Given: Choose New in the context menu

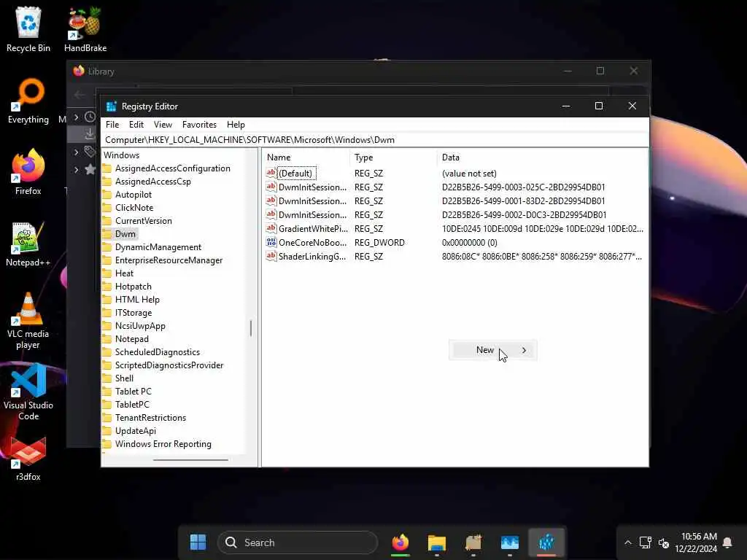Looking at the screenshot, I should [493, 350].
